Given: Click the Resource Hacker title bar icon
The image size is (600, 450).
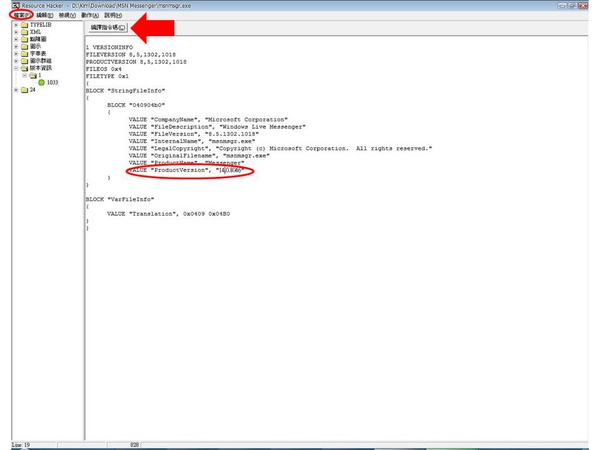Looking at the screenshot, I should [x=16, y=5].
